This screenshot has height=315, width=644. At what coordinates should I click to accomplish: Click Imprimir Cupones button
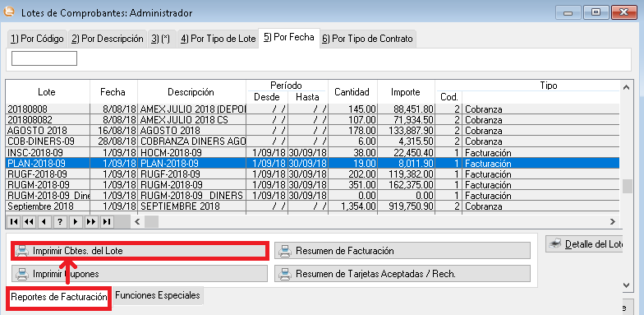(140, 273)
